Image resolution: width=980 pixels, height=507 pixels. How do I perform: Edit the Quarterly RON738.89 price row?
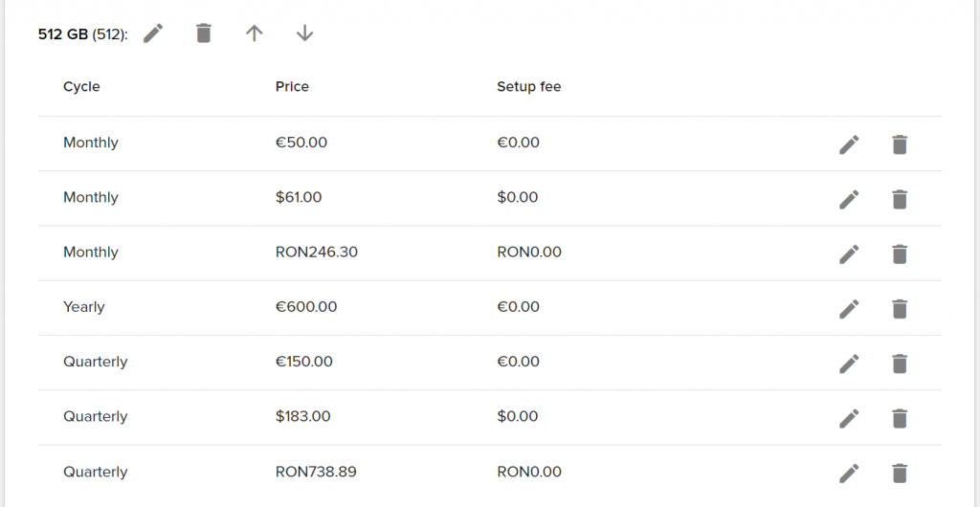(x=849, y=474)
